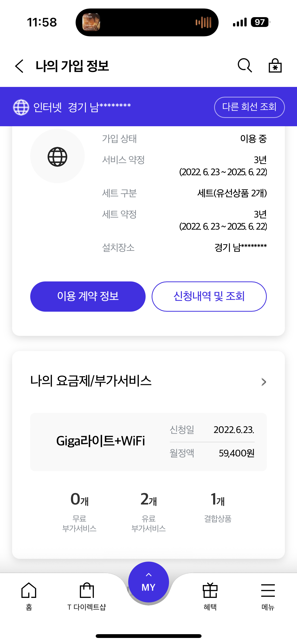Tap the globe icon beside 인터넷
The width and height of the screenshot is (297, 644).
point(21,107)
